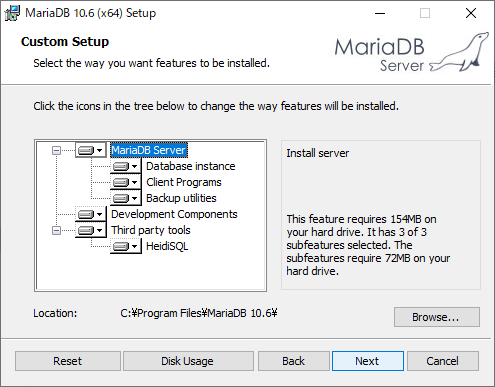Select the Database instance tree item
This screenshot has width=495, height=387.
tap(191, 166)
